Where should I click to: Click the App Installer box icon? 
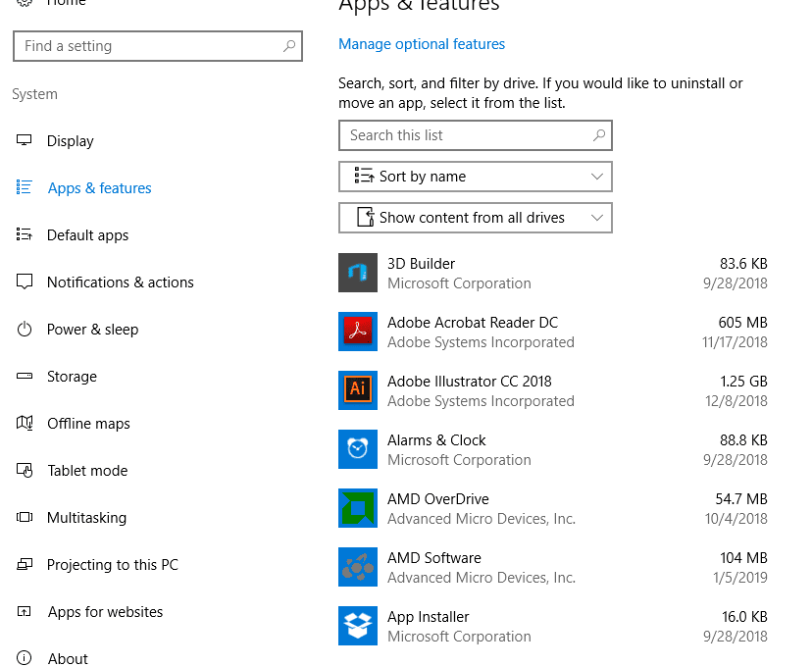(x=358, y=626)
